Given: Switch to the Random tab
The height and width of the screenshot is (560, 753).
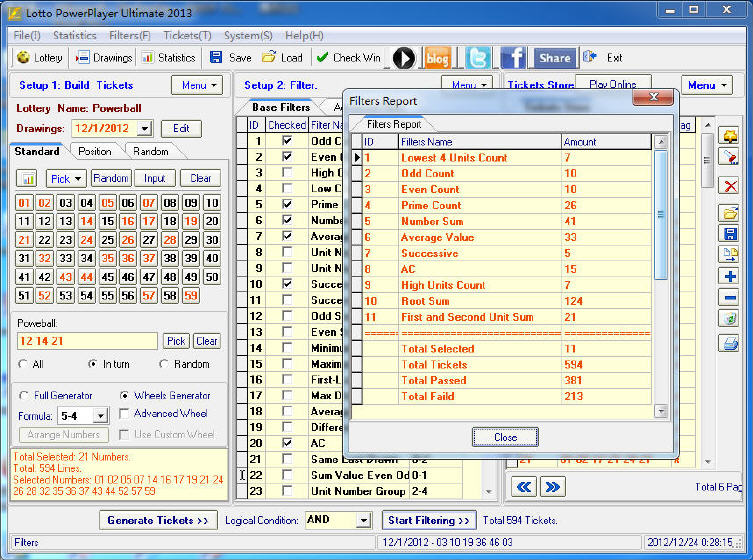Looking at the screenshot, I should click(151, 151).
